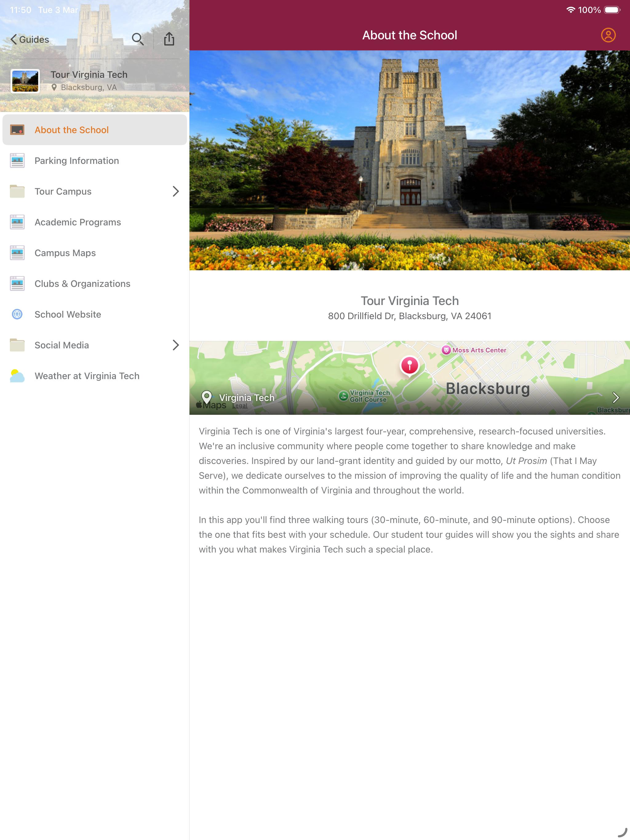Tap the search magnifier icon
The image size is (630, 840).
(x=138, y=39)
